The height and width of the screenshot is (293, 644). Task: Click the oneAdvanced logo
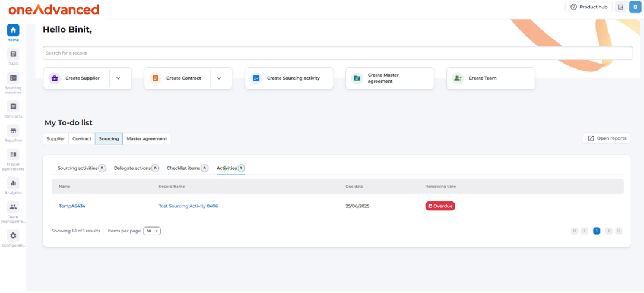(x=54, y=9)
